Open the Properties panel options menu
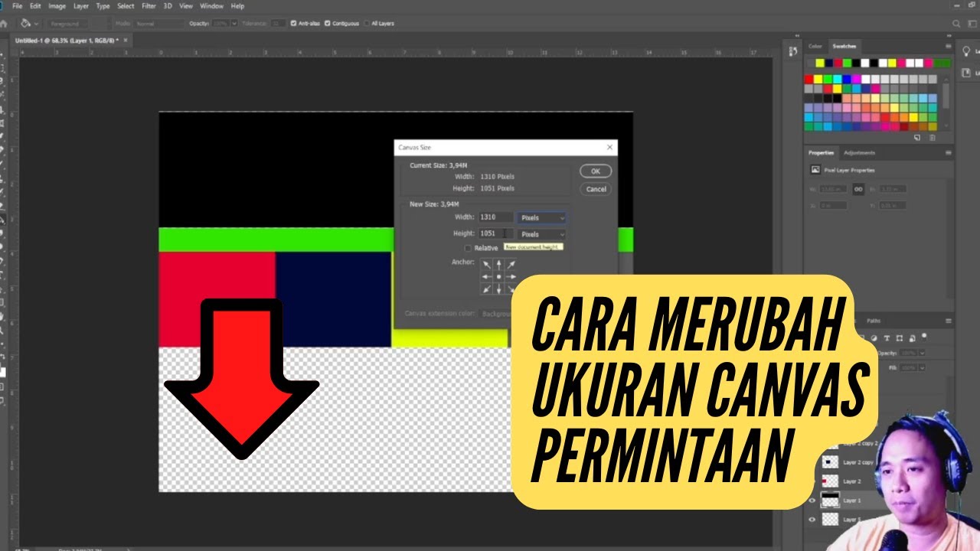Viewport: 980px width, 551px height. [x=949, y=153]
